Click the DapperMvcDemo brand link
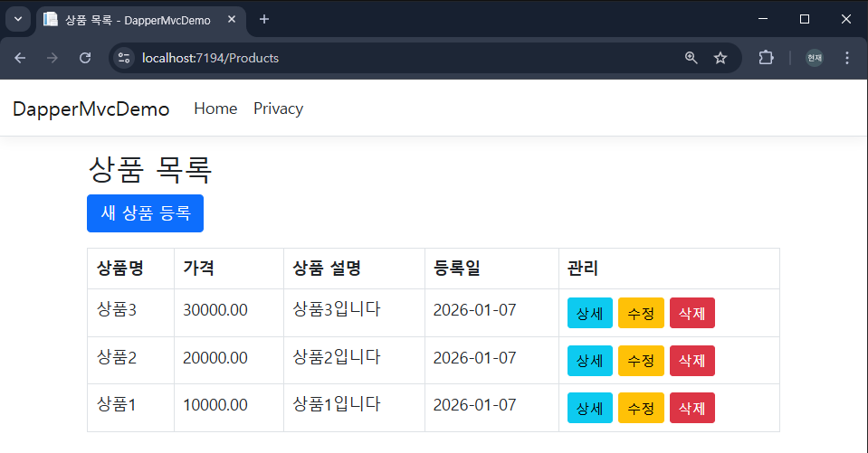The width and height of the screenshot is (868, 453). tap(91, 109)
